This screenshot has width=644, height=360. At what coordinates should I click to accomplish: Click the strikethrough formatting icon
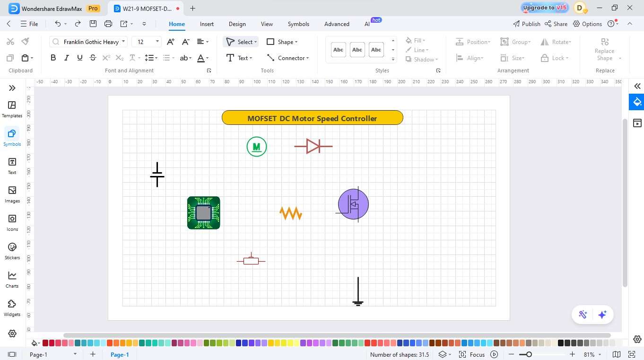click(x=93, y=58)
